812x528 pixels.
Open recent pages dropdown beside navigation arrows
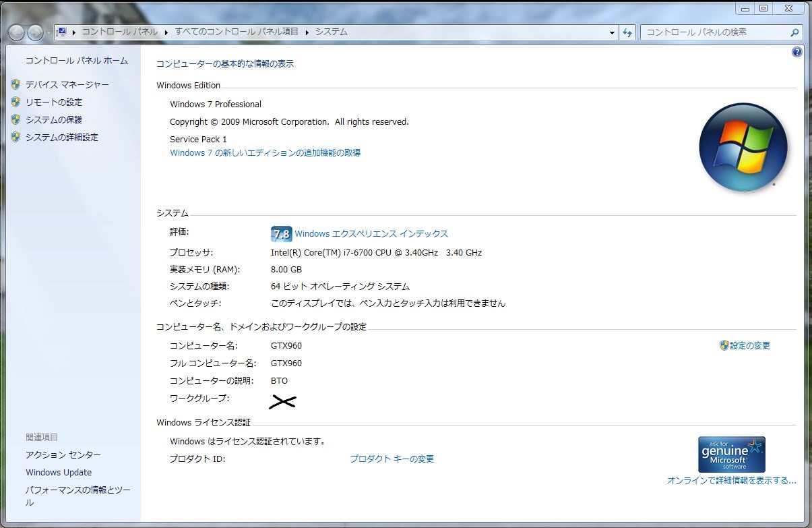click(x=49, y=32)
